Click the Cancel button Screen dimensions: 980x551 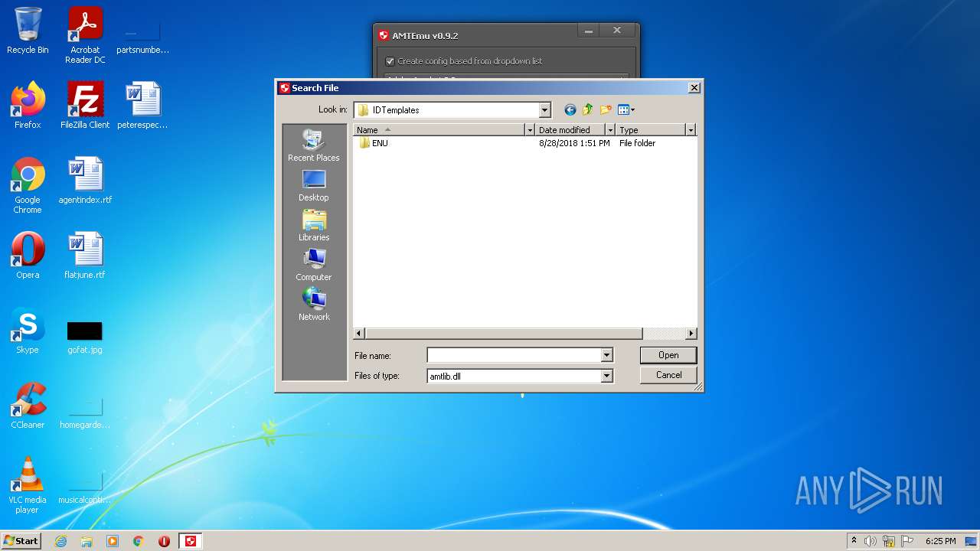668,375
